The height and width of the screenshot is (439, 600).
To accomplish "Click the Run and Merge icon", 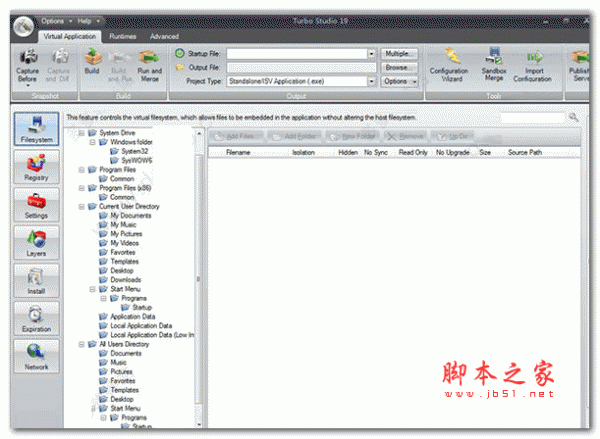I will (x=150, y=57).
